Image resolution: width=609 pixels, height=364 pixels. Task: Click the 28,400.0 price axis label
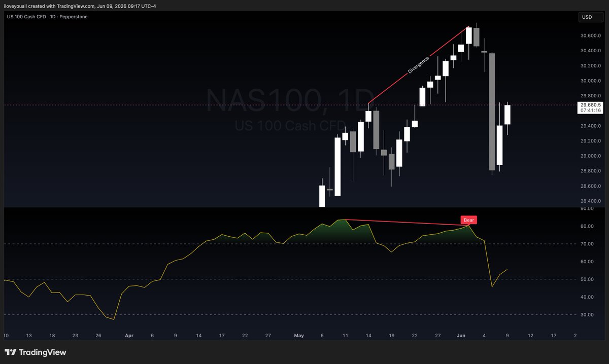click(x=591, y=201)
